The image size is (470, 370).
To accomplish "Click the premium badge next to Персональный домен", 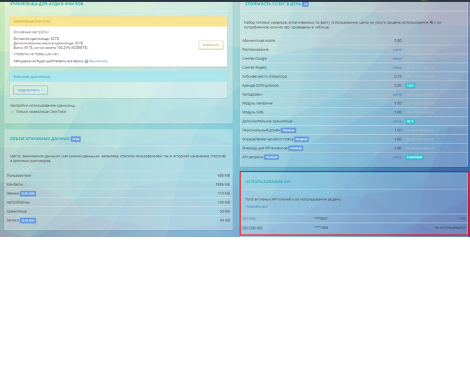I will (x=288, y=130).
